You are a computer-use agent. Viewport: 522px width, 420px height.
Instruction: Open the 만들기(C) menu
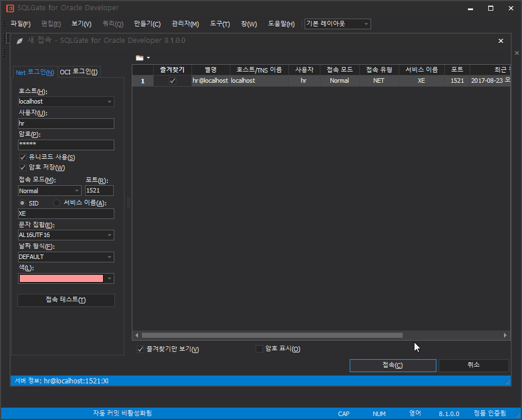click(147, 24)
